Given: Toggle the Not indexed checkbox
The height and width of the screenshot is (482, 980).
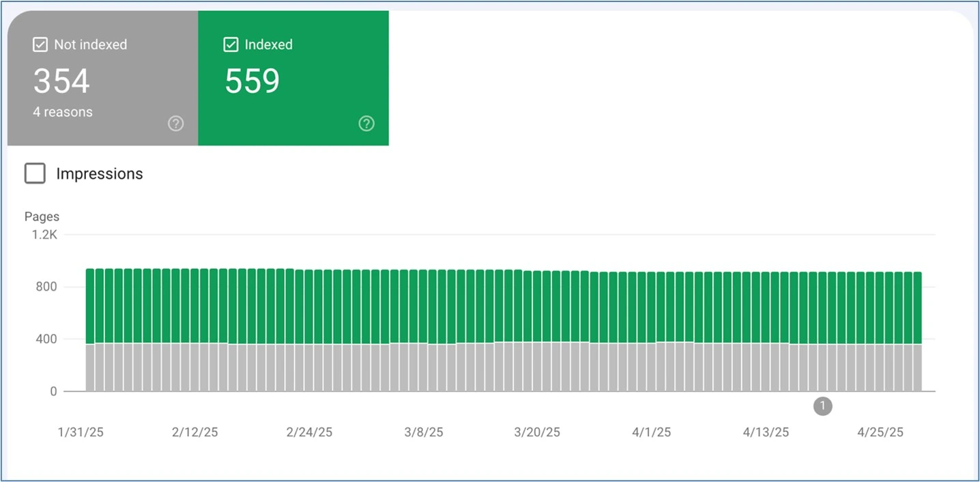Looking at the screenshot, I should pyautogui.click(x=40, y=45).
